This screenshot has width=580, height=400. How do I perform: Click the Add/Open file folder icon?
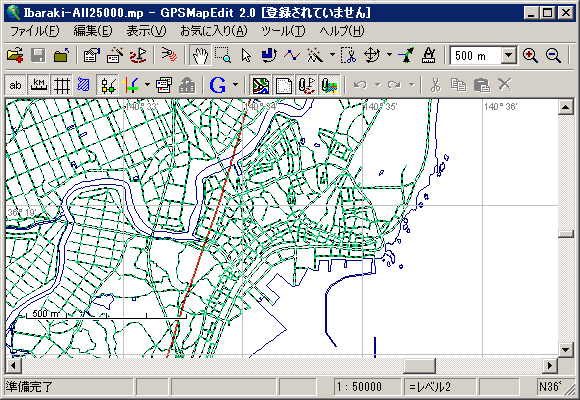[15, 56]
